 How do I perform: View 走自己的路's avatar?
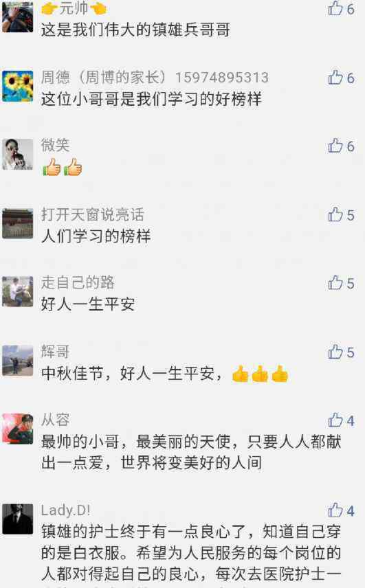(x=18, y=291)
